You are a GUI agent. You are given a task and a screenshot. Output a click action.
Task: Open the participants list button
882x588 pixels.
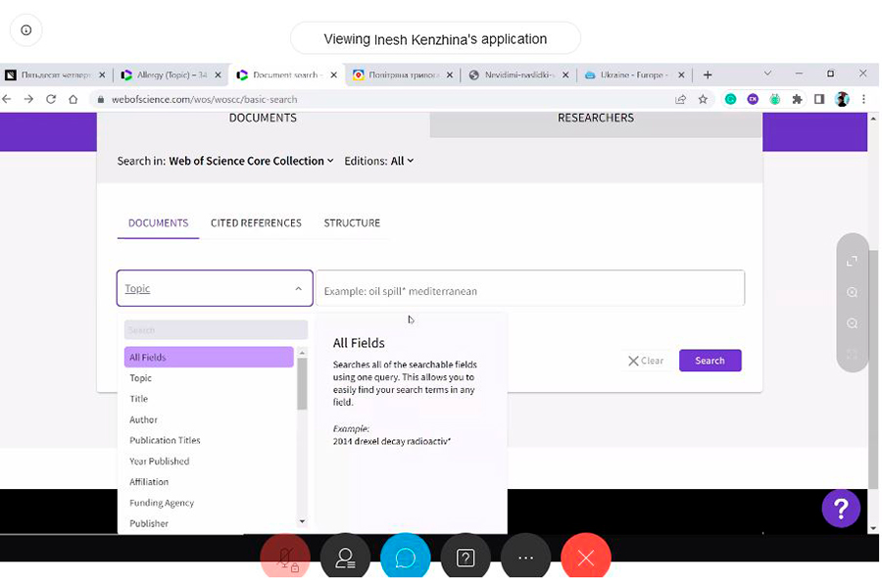(345, 557)
